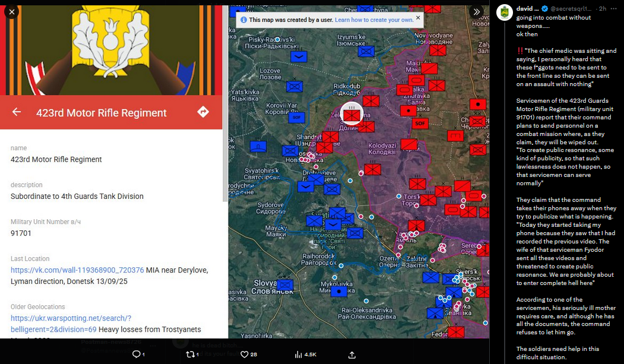Click the blue verified badge
Viewport: 624px width, 364px height.
tap(545, 9)
